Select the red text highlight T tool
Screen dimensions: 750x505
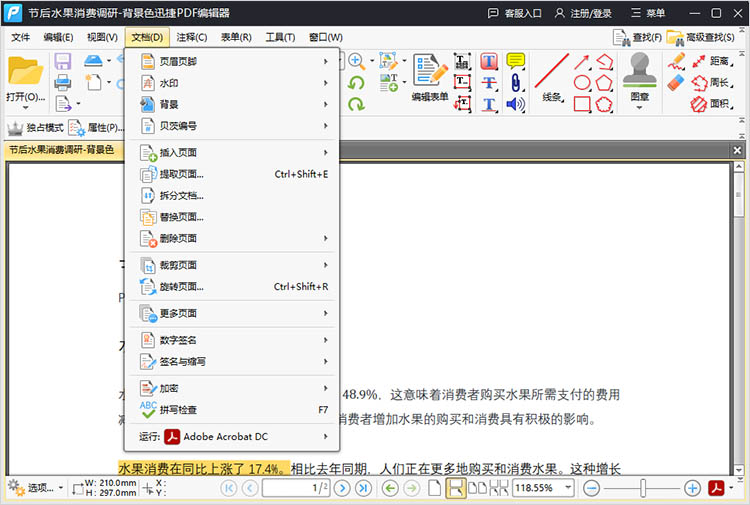pyautogui.click(x=488, y=61)
